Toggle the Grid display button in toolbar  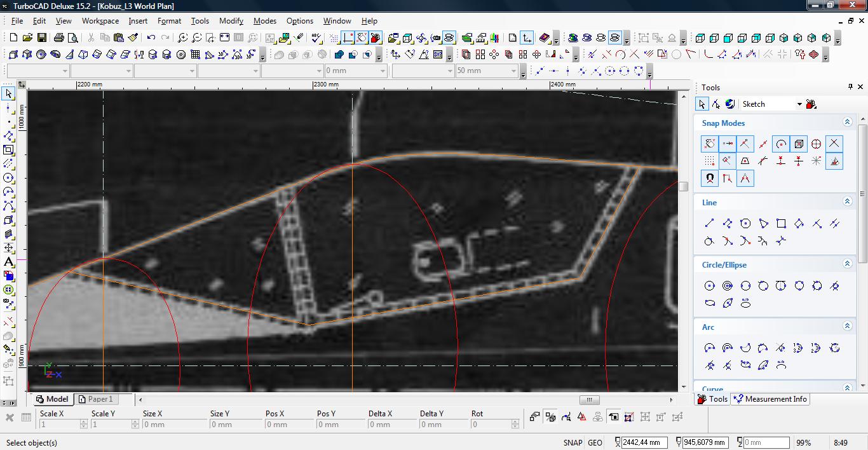[x=334, y=38]
